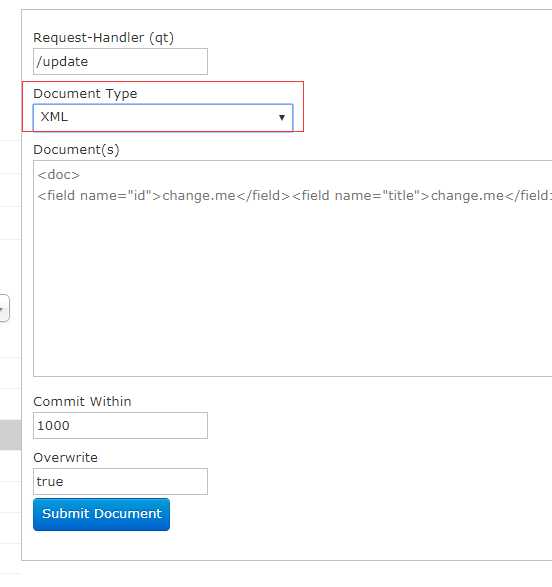Image resolution: width=552 pixels, height=587 pixels.
Task: Select the XML document type combo box
Action: click(163, 117)
